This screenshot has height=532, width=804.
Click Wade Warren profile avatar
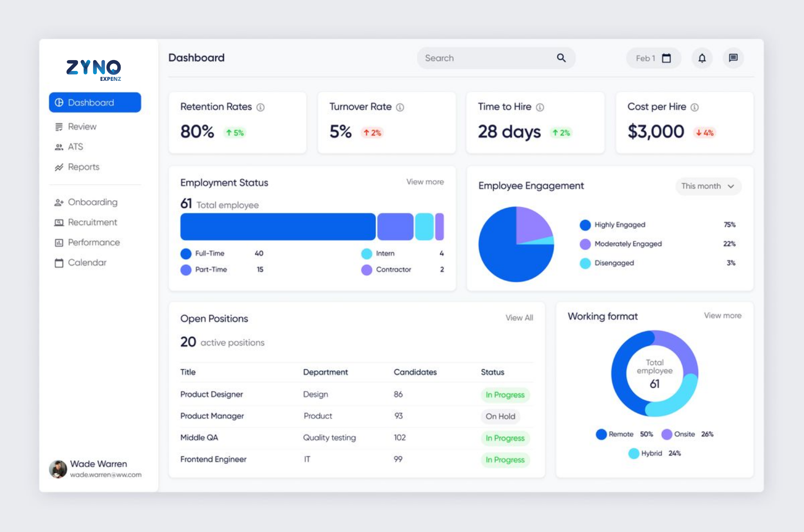58,469
